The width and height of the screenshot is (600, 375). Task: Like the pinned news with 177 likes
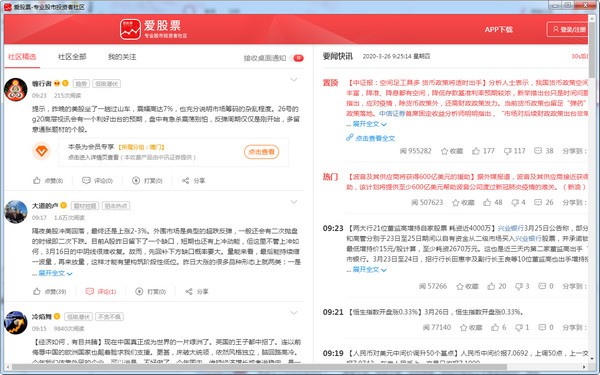pos(483,151)
